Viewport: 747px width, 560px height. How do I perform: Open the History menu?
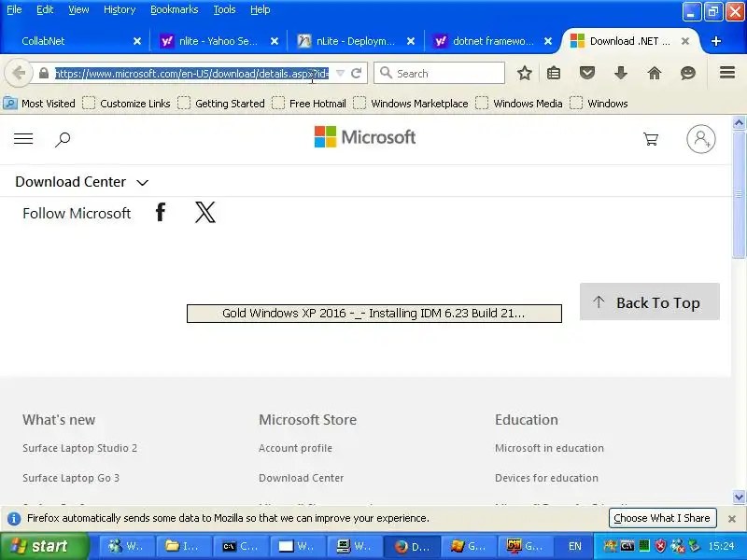point(120,9)
